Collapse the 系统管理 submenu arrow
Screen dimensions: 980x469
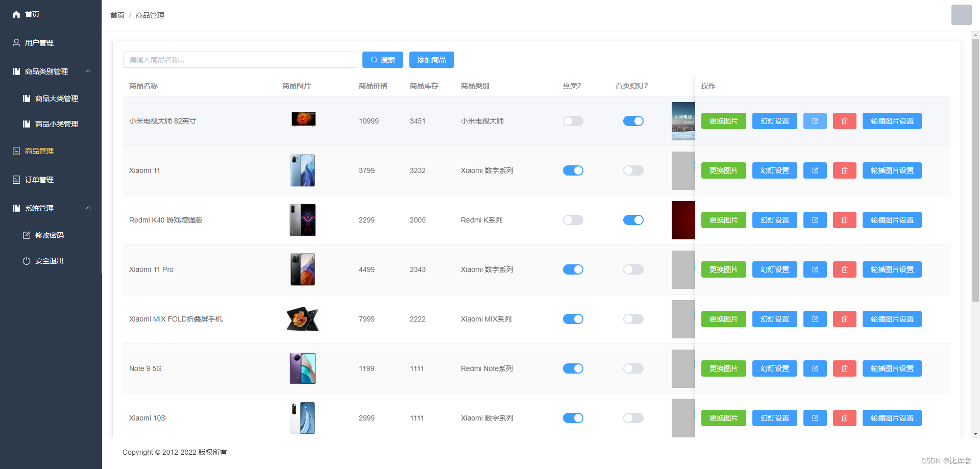[88, 208]
